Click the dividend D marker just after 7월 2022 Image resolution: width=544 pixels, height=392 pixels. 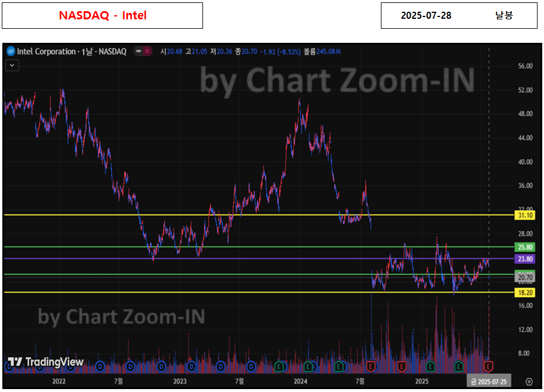coord(130,366)
